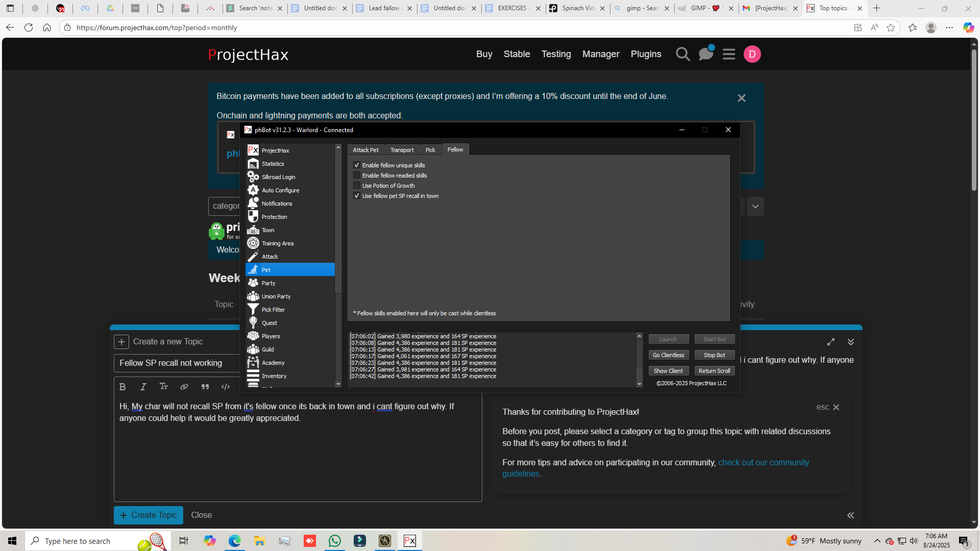
Task: Open the forum hamburger menu icon
Action: click(x=729, y=54)
